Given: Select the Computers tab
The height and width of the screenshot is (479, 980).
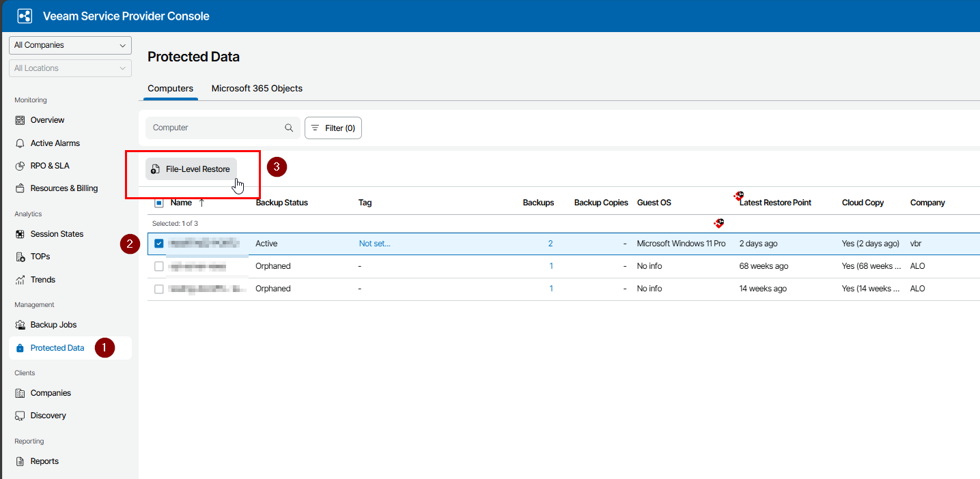Looking at the screenshot, I should click(x=170, y=88).
